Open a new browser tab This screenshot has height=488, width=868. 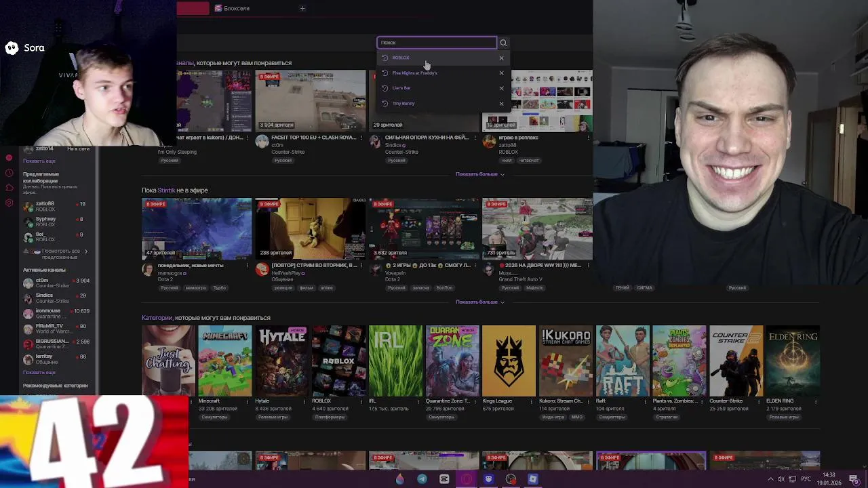pyautogui.click(x=302, y=8)
